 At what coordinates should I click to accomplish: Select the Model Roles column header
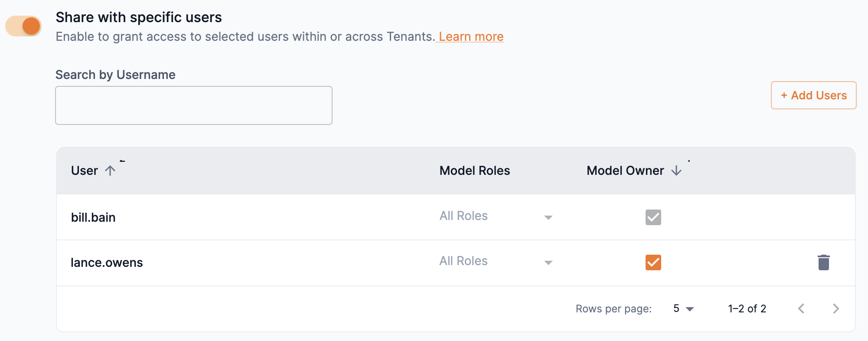(x=474, y=170)
